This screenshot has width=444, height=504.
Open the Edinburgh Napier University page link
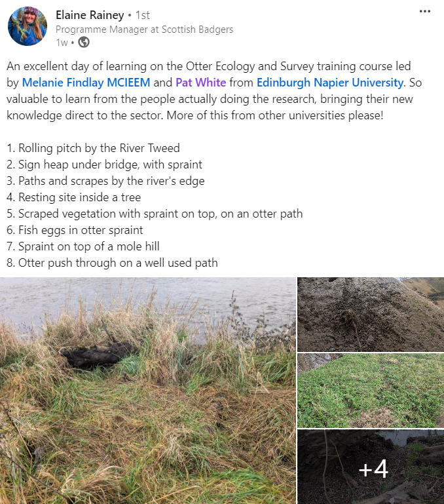click(x=329, y=83)
